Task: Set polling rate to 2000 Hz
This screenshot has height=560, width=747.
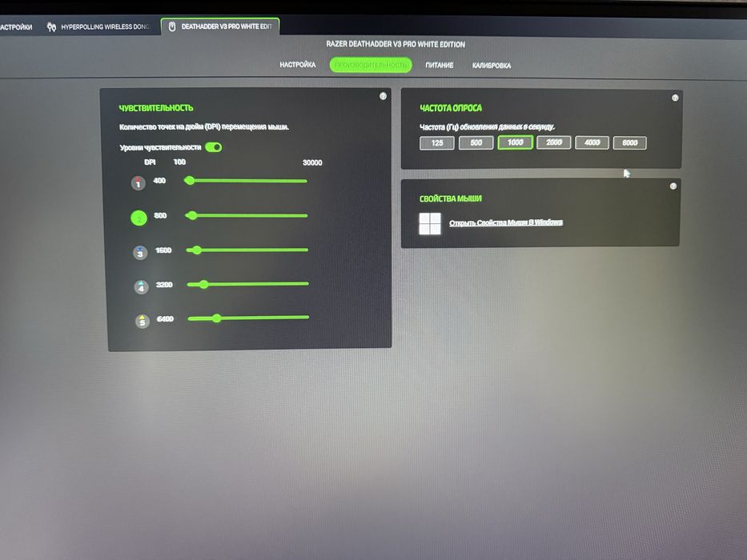Action: (x=553, y=142)
